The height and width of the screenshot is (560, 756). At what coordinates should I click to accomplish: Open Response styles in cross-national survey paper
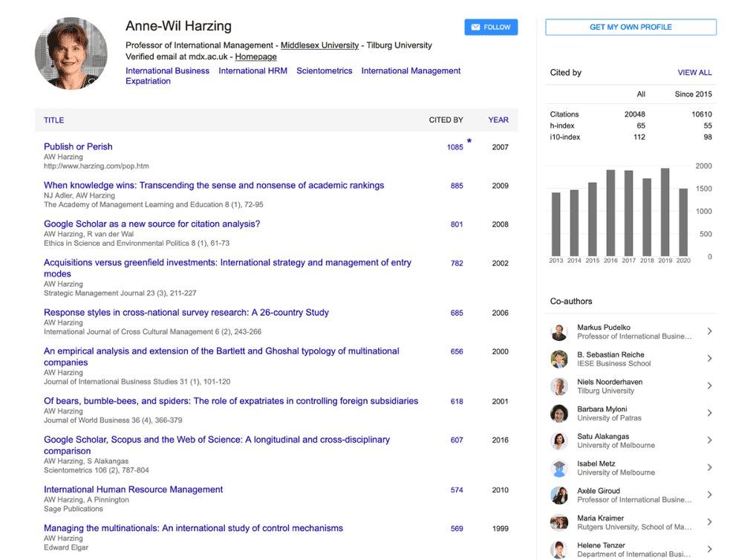pos(186,313)
